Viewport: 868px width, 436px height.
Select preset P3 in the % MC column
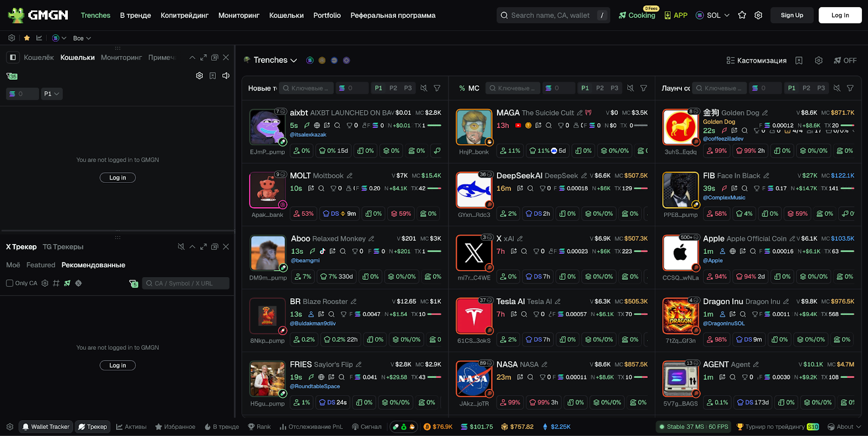click(614, 88)
